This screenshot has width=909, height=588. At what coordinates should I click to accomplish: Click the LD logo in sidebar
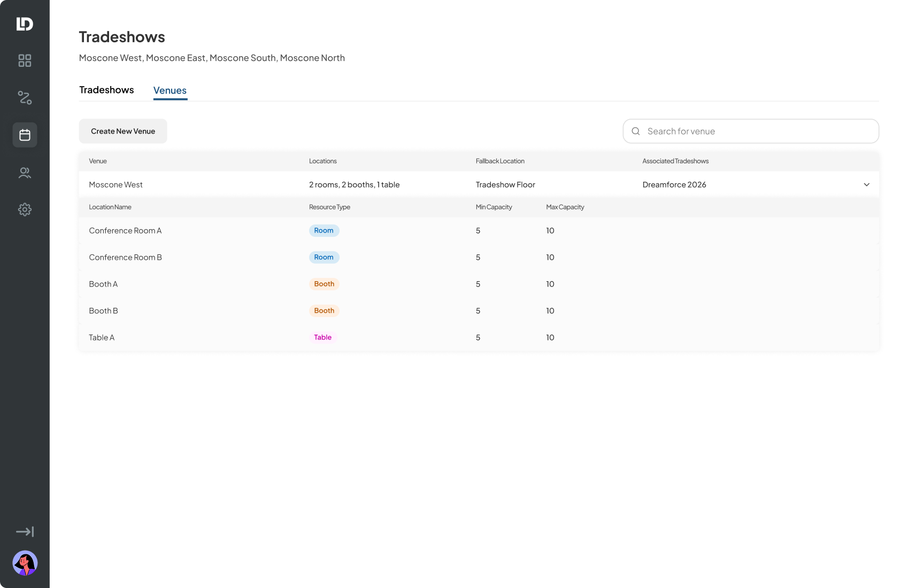click(x=25, y=24)
